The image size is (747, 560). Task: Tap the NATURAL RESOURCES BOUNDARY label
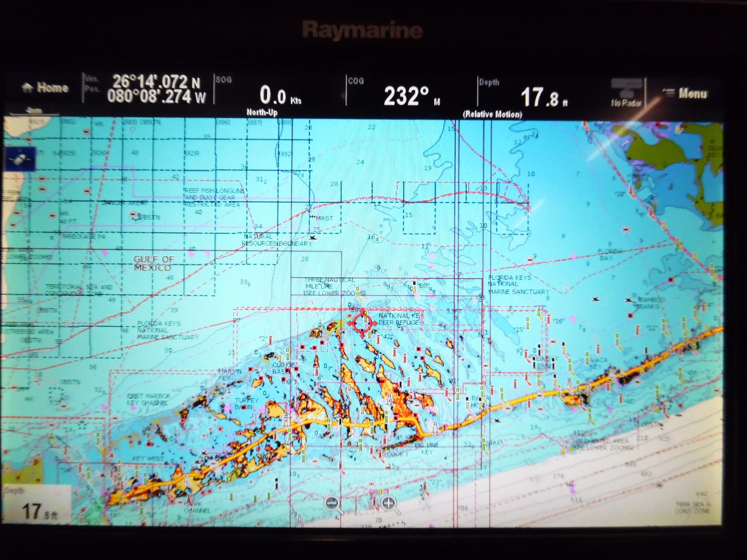tap(277, 240)
